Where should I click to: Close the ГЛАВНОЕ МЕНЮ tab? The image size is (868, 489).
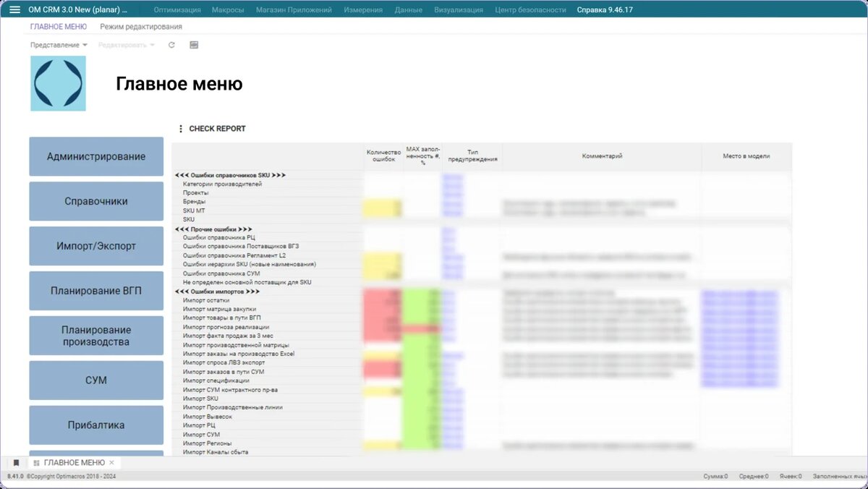click(112, 462)
